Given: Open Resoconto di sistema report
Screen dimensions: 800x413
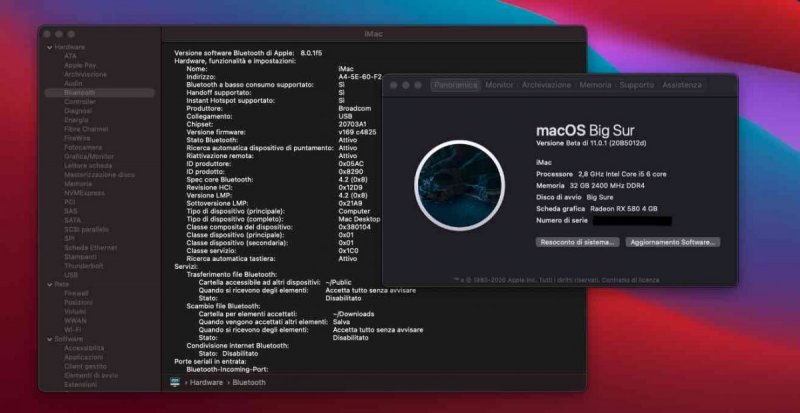Looking at the screenshot, I should click(578, 242).
